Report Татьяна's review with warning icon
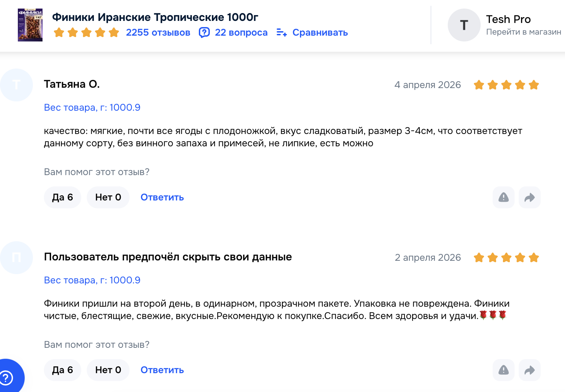Screen dimensions: 565x392 503,197
